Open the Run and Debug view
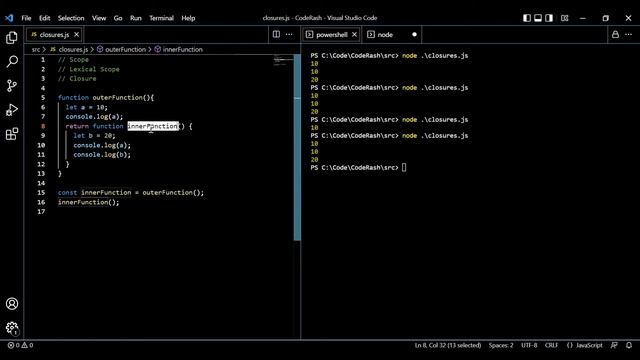 [x=12, y=109]
